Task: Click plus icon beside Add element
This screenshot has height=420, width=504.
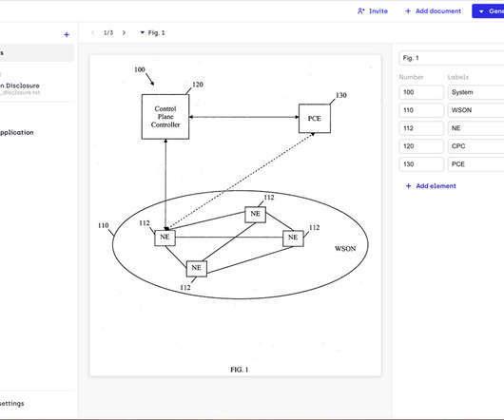Action: (408, 186)
